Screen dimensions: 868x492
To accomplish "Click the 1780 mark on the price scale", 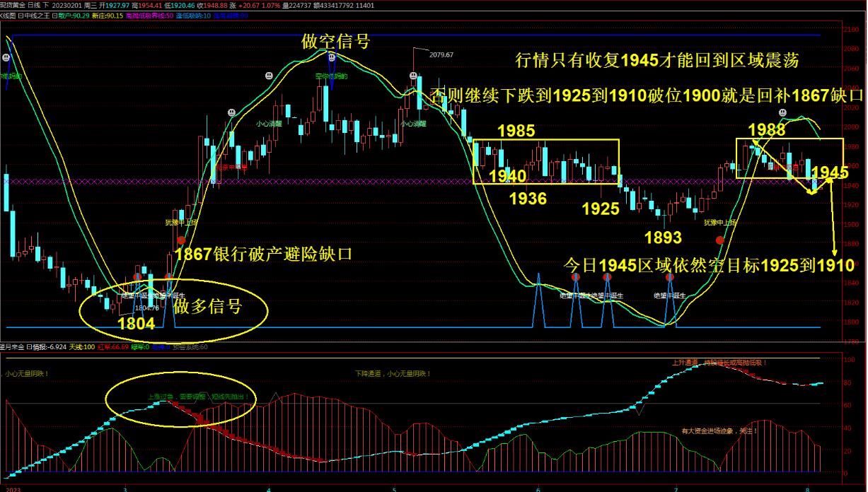I will 851,342.
